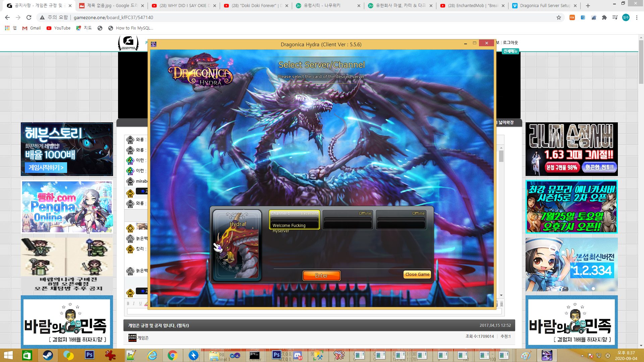Click the blue feather extension icon

click(594, 17)
